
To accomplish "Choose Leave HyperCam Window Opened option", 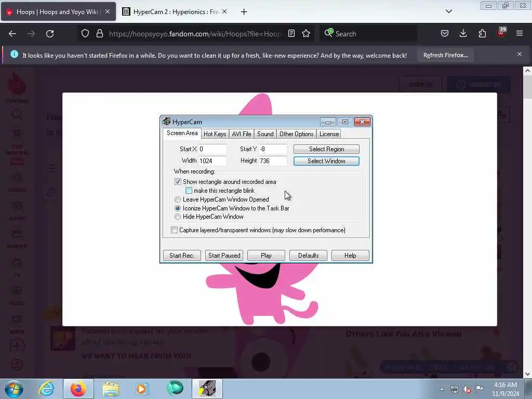I will pos(178,199).
